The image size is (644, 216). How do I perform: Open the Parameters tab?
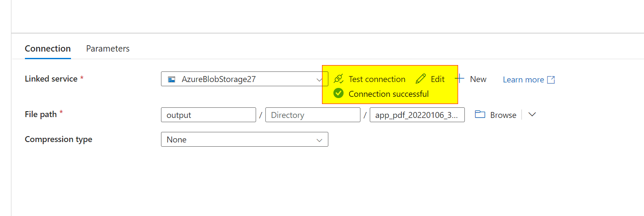click(108, 49)
